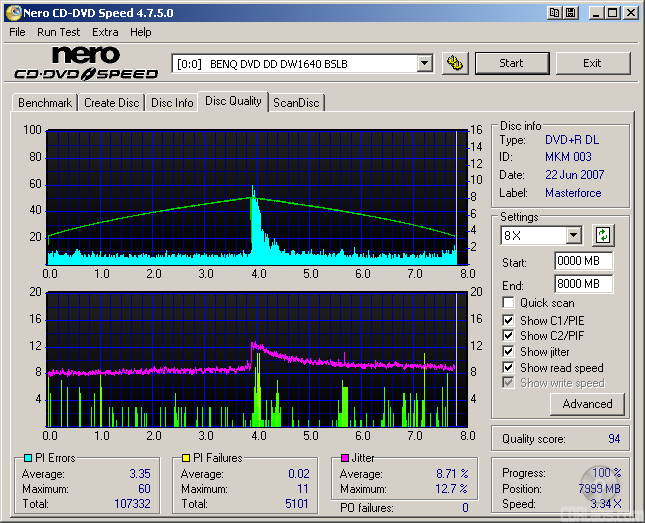The width and height of the screenshot is (645, 523).
Task: Click the magenta Jitter legend square
Action: (x=345, y=459)
